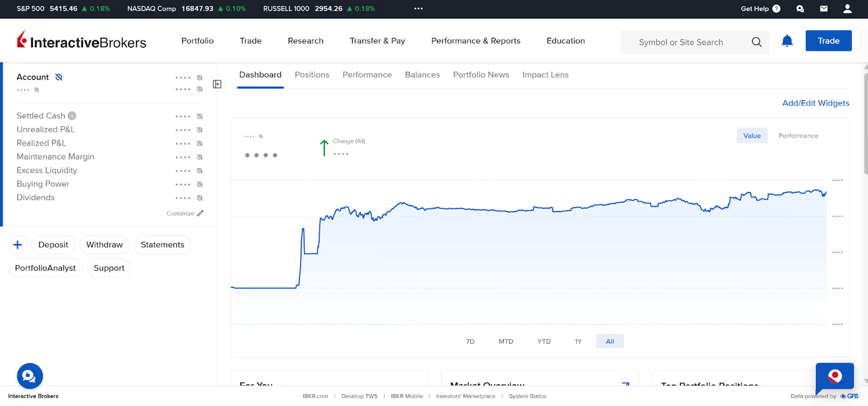Reveal the Buying Power hidden value
Image resolution: width=868 pixels, height=406 pixels.
tap(200, 184)
